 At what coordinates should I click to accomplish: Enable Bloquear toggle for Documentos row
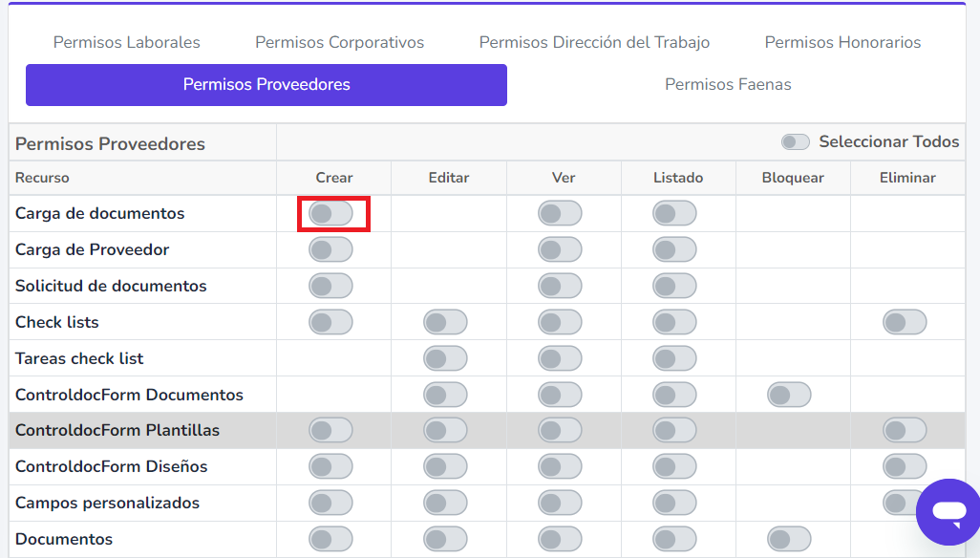(x=790, y=539)
